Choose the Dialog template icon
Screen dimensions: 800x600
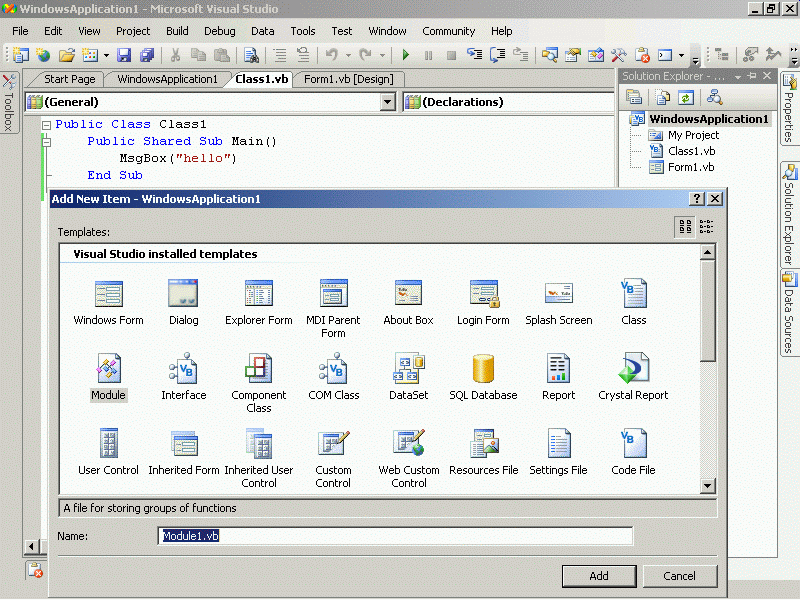183,294
